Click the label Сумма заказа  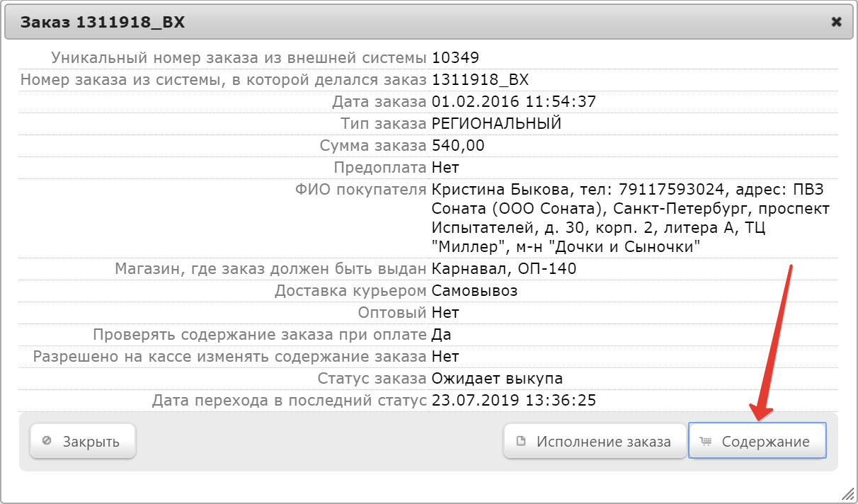pos(373,145)
